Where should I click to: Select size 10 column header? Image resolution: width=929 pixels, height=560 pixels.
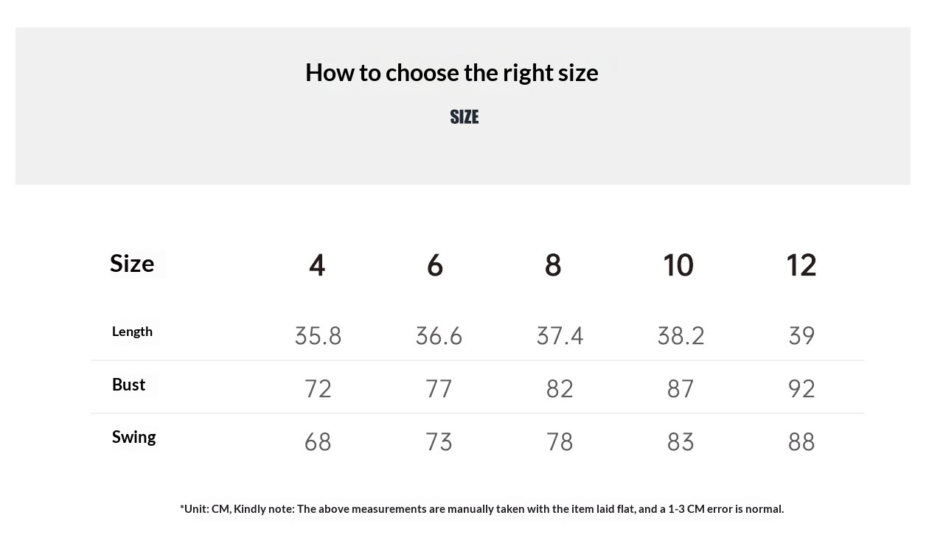(678, 265)
